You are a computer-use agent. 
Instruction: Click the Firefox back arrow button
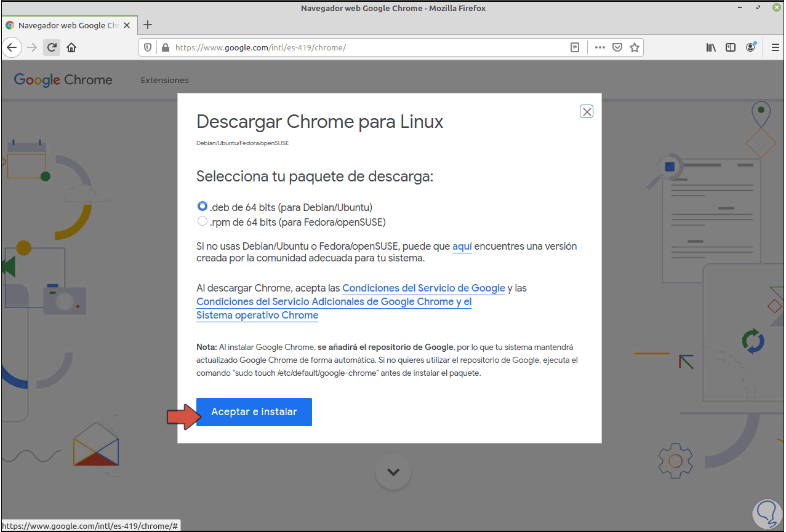point(12,47)
